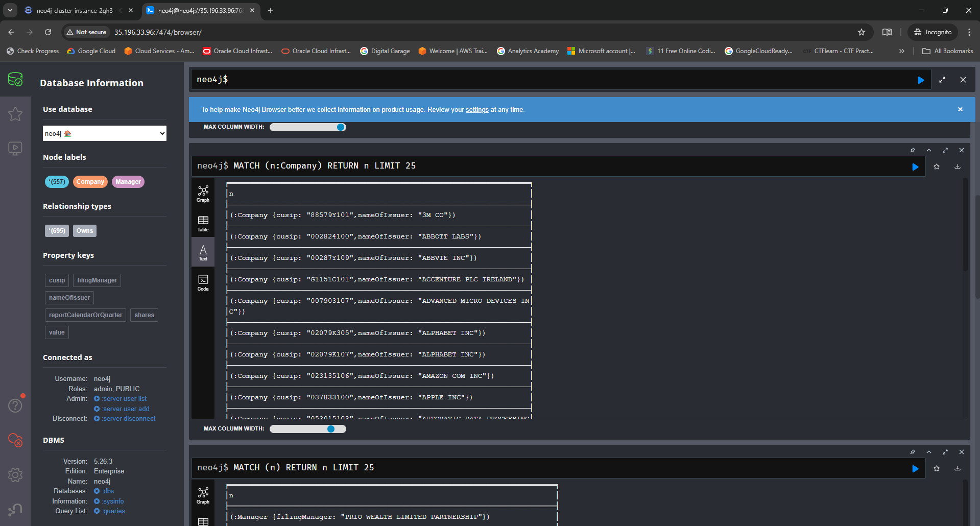Close the MATCH (n) result frame
Image resolution: width=980 pixels, height=526 pixels.
point(962,452)
